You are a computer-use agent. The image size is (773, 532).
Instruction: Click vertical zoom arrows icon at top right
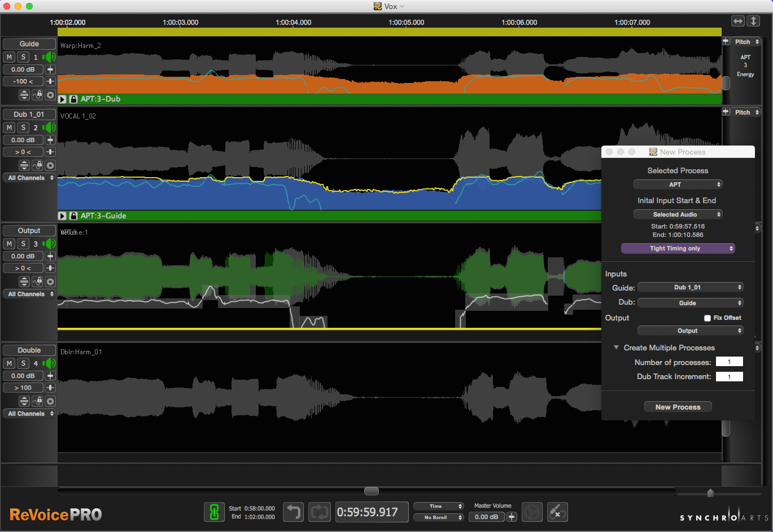coord(753,21)
